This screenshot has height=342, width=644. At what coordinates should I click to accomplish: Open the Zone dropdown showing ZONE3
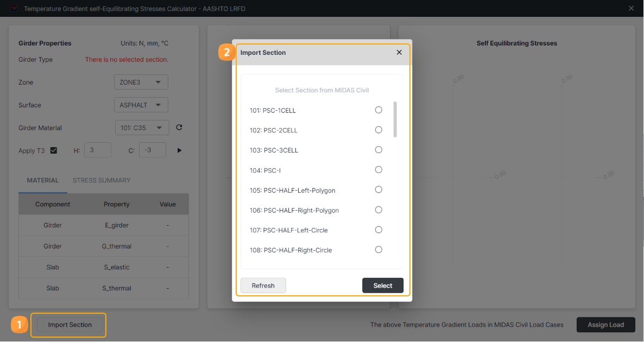[141, 83]
